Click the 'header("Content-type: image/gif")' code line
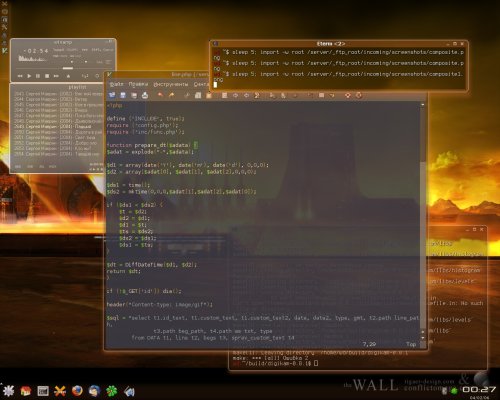 pos(159,305)
